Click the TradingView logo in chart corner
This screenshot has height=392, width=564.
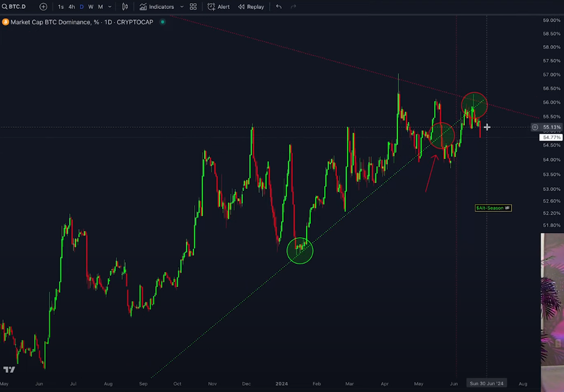tap(9, 369)
